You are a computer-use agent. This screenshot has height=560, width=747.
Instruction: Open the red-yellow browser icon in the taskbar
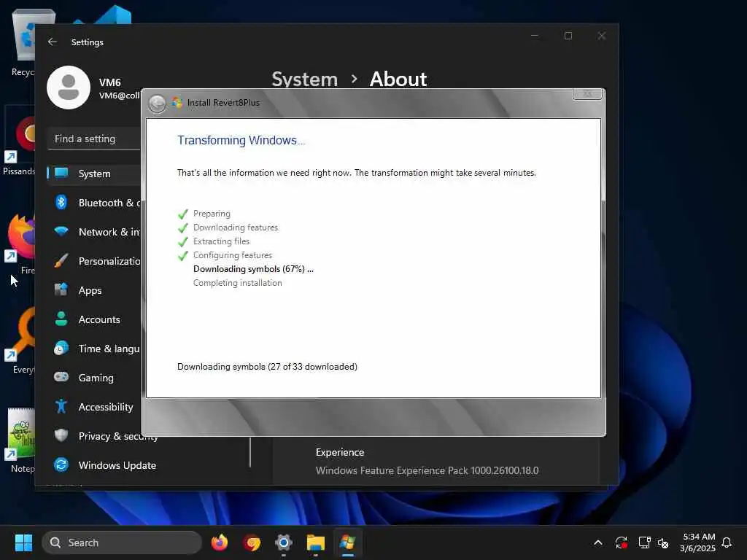coord(252,542)
